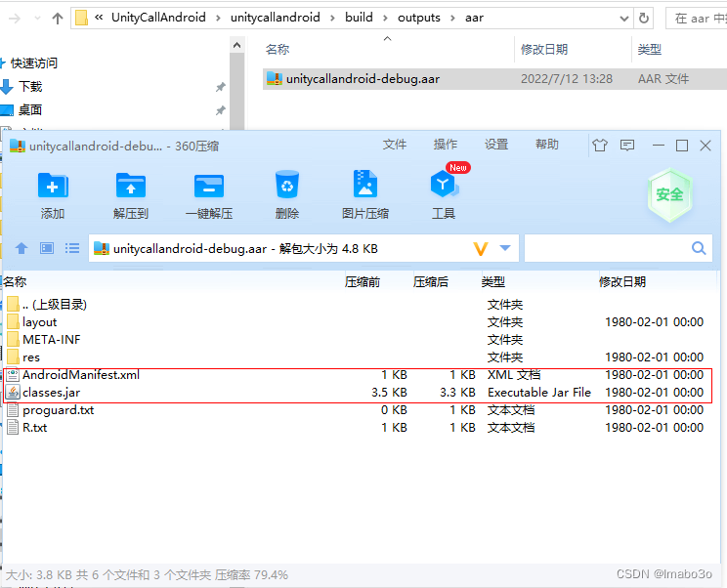The image size is (727, 588).
Task: Open the recent locations chevron in Explorer
Action: [37, 19]
